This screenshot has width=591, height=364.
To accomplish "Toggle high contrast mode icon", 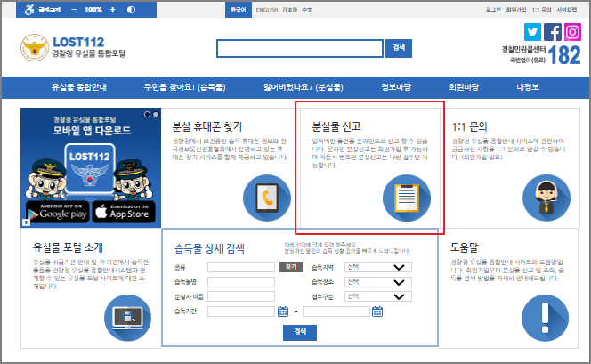I will coord(131,10).
